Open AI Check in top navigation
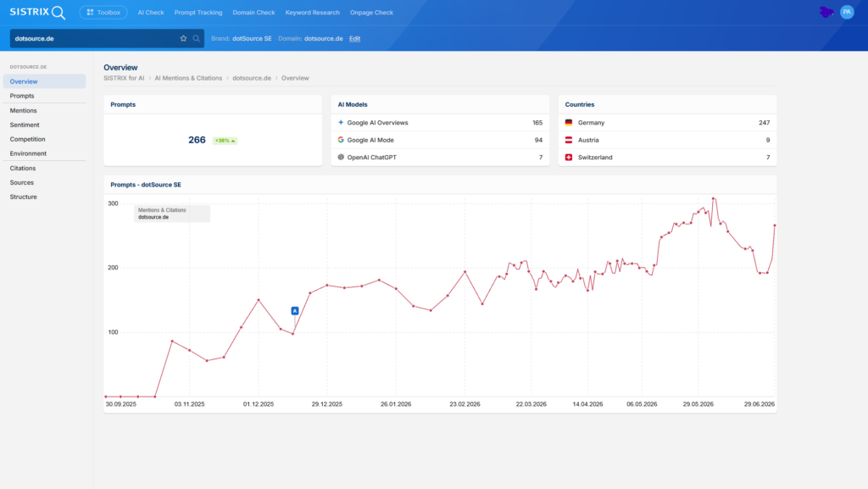This screenshot has height=489, width=868. (x=151, y=12)
